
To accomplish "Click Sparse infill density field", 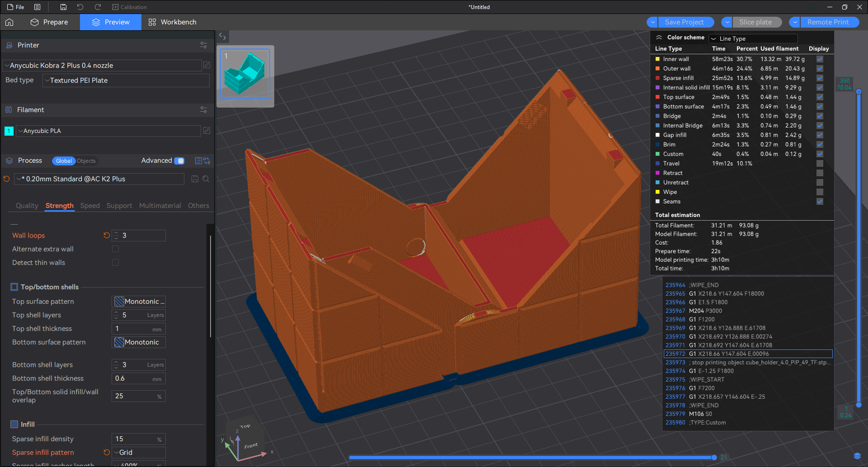I will pos(139,439).
